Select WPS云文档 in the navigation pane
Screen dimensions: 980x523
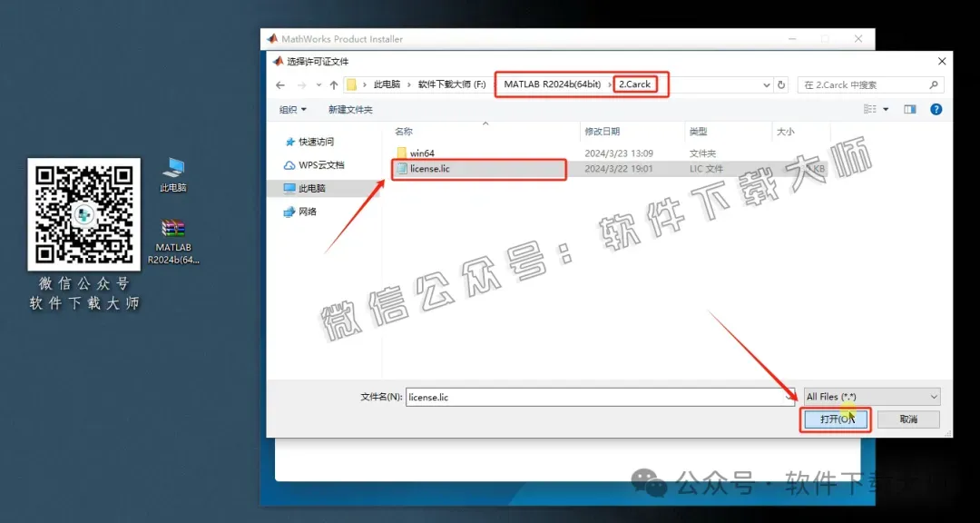click(314, 165)
